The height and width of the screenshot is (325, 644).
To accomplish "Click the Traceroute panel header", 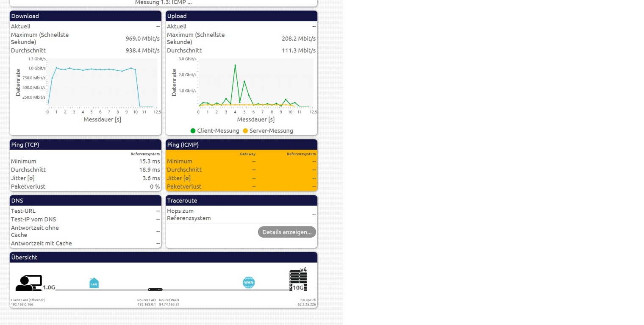I will coord(241,201).
